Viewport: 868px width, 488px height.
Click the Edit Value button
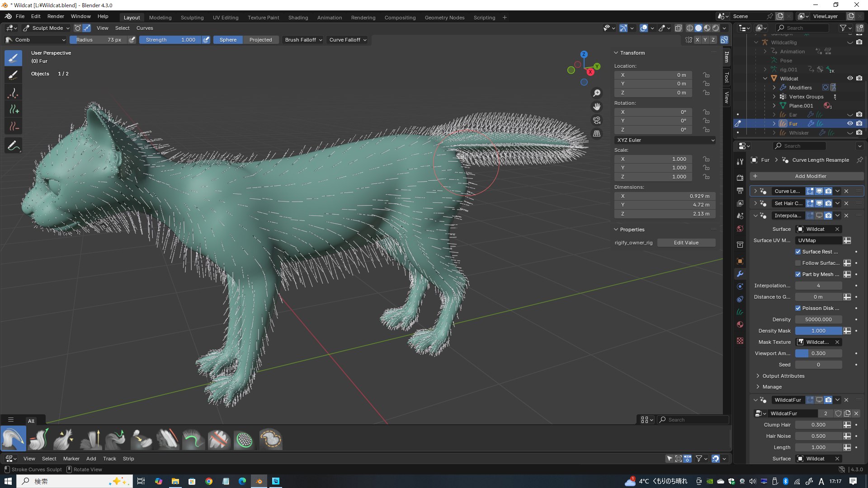[686, 243]
